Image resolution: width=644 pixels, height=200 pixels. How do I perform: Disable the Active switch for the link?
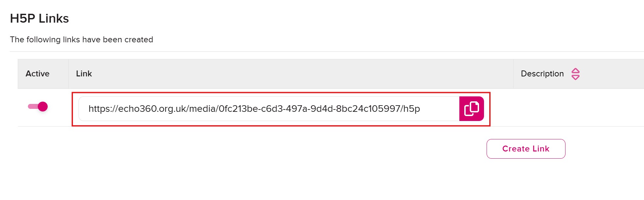[38, 107]
